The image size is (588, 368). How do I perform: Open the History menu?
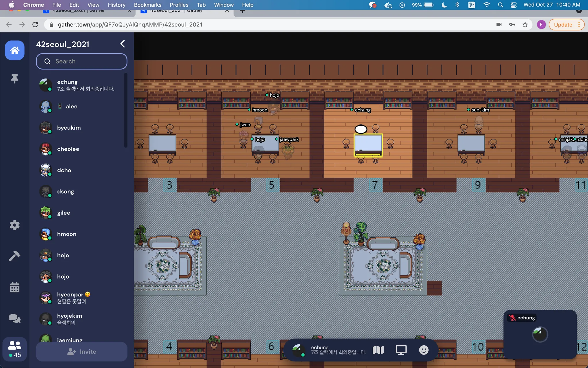(117, 5)
